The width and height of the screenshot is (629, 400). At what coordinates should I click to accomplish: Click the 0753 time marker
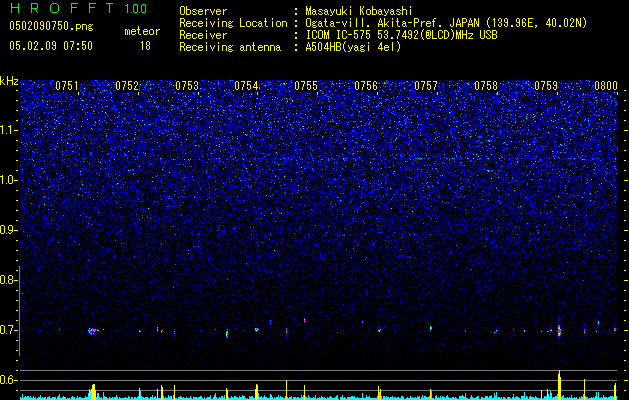click(187, 86)
